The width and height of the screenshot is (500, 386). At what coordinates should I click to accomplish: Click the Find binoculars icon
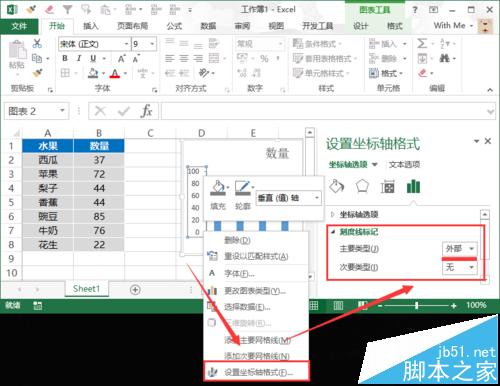coord(444,58)
